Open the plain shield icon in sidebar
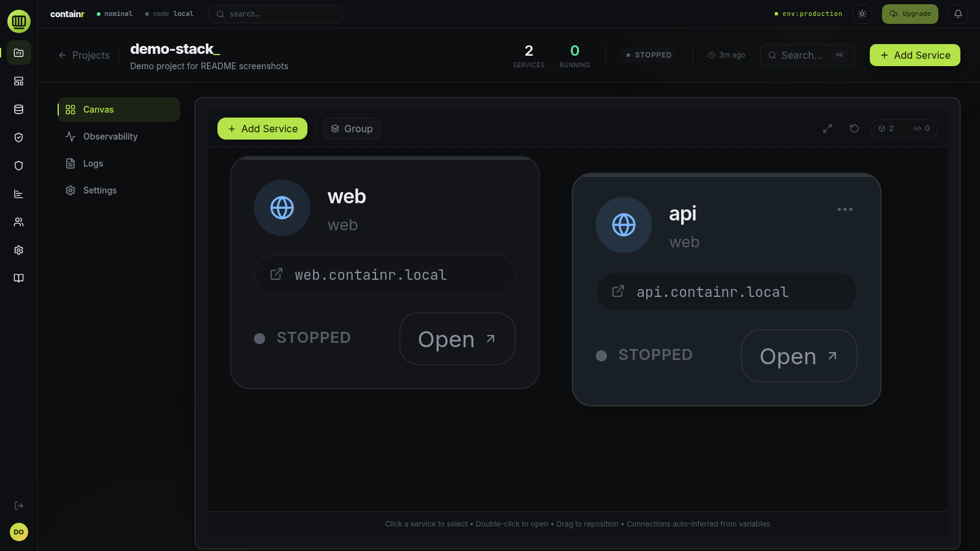Image resolution: width=980 pixels, height=551 pixels. pos(19,166)
